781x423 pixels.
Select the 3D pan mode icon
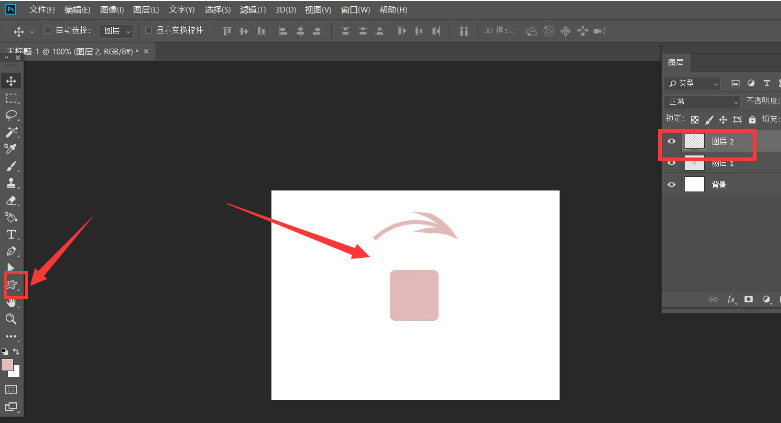point(565,31)
